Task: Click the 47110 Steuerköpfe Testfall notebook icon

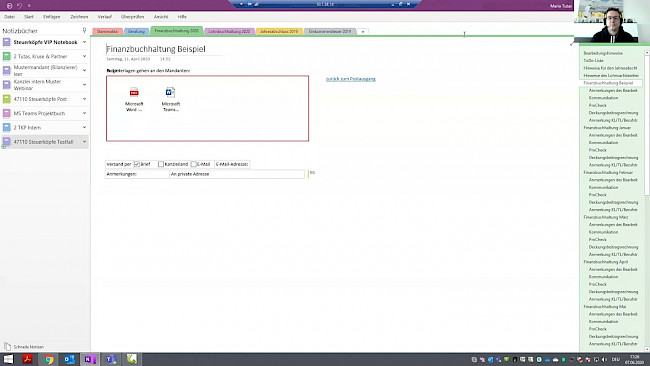Action: (x=7, y=142)
